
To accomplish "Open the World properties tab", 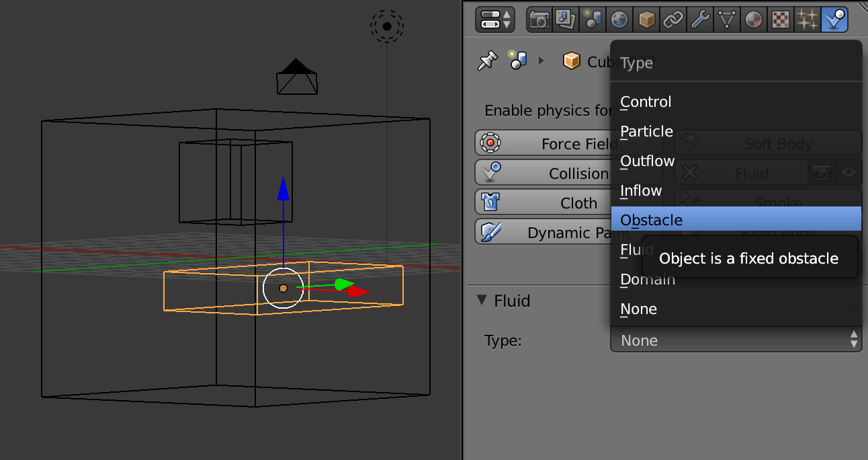I will [619, 20].
